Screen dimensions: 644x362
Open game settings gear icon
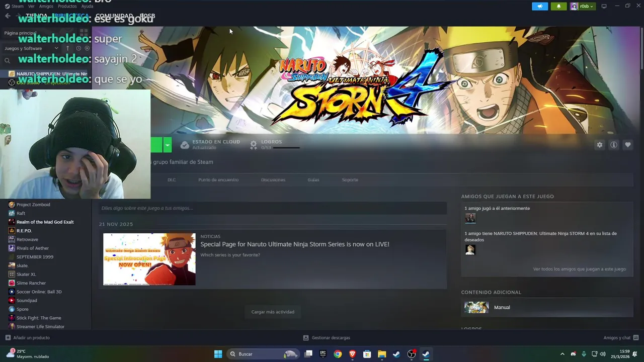point(599,145)
